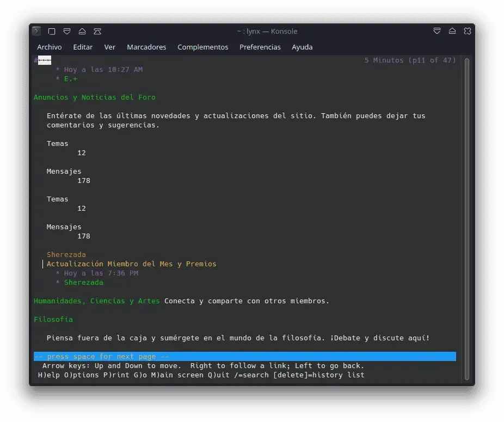Click the first 'Mensajes' label
Image resolution: width=504 pixels, height=422 pixels.
point(64,172)
